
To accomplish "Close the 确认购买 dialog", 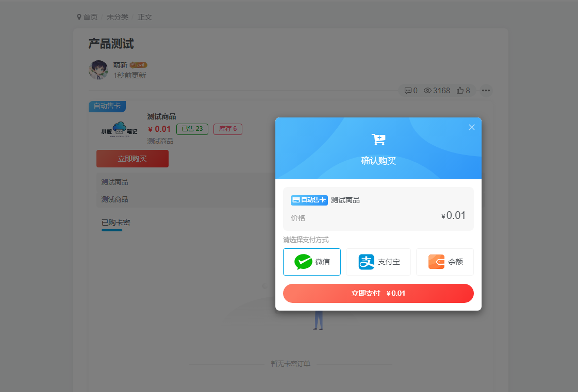I will [471, 127].
